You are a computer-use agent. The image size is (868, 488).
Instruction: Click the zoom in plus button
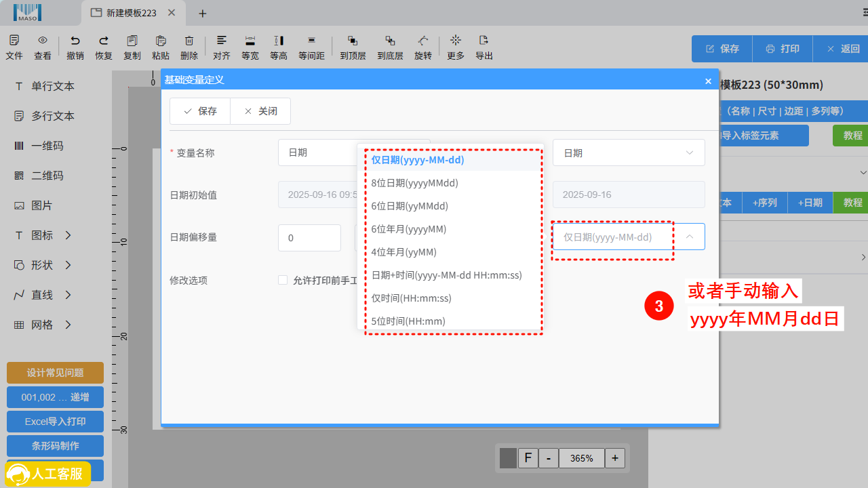[x=614, y=458]
